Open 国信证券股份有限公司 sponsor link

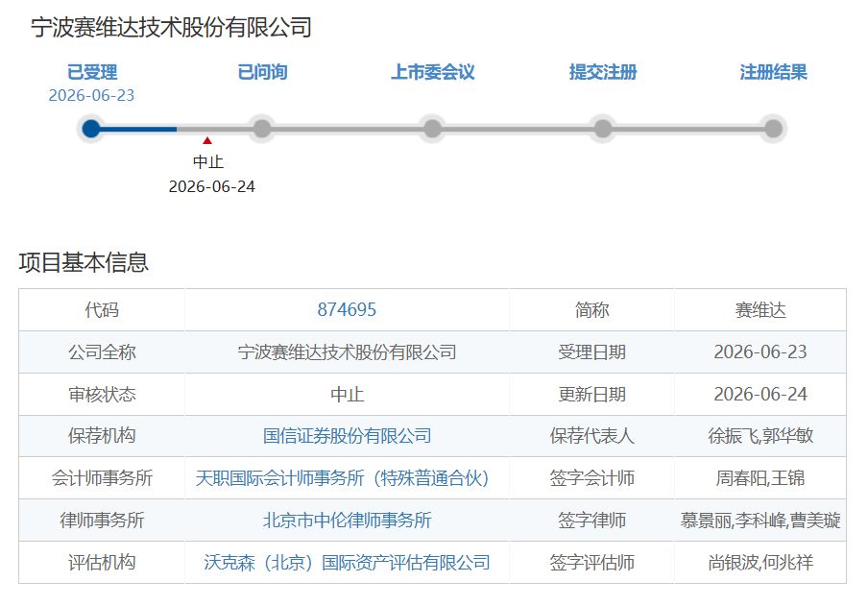click(347, 436)
